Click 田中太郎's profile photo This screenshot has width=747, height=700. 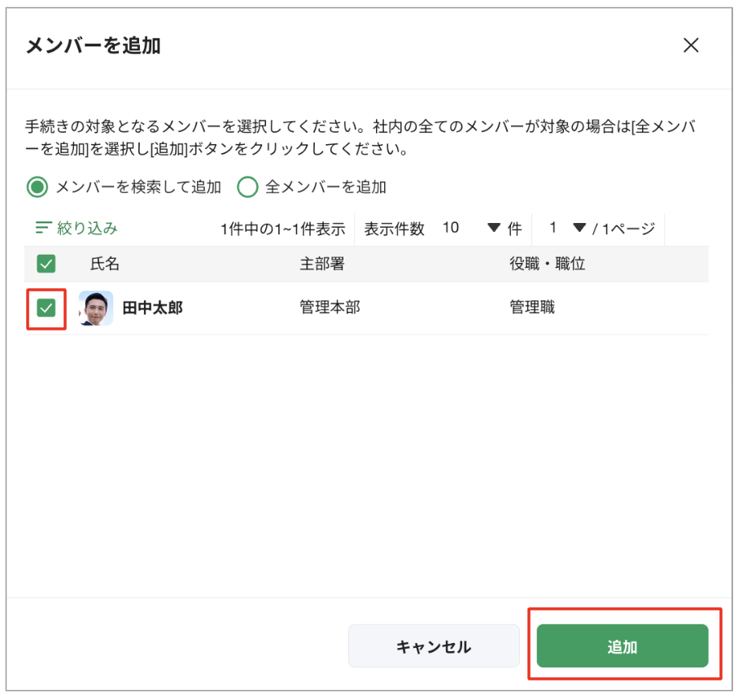[96, 308]
